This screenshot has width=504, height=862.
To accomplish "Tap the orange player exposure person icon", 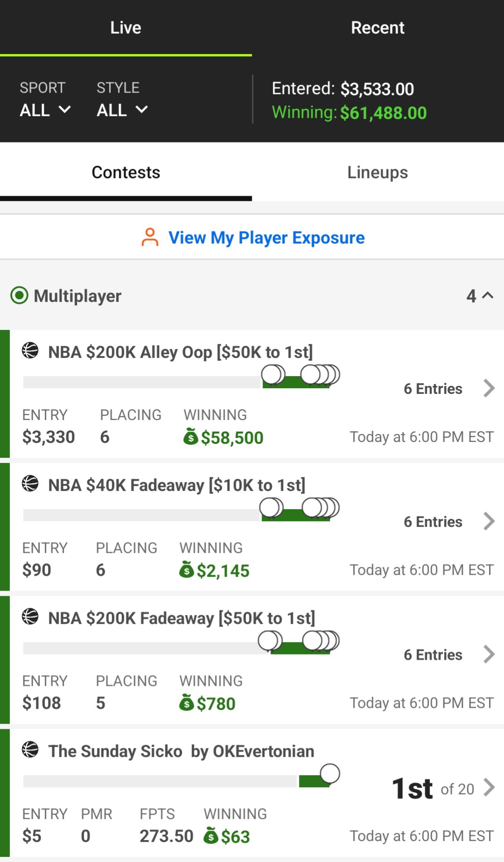I will 150,237.
